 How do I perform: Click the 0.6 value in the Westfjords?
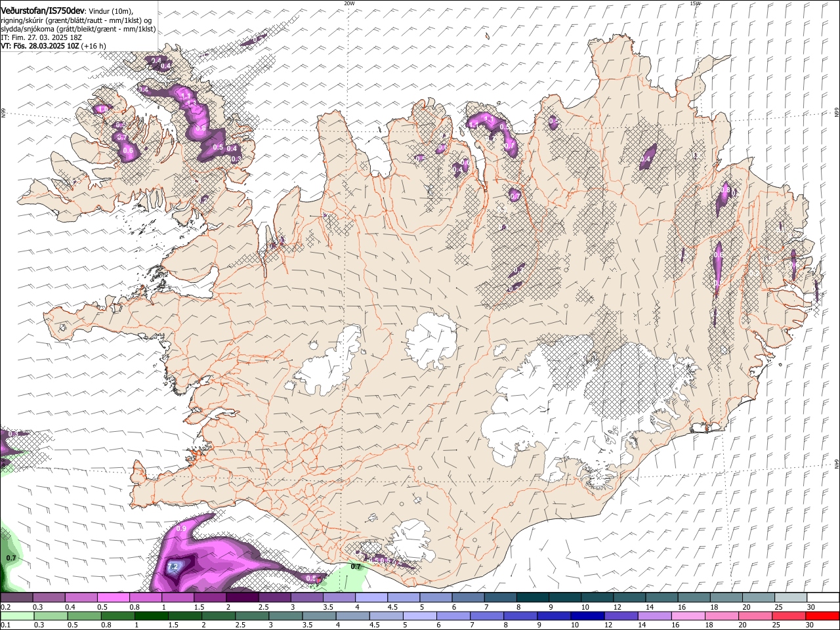[128, 151]
